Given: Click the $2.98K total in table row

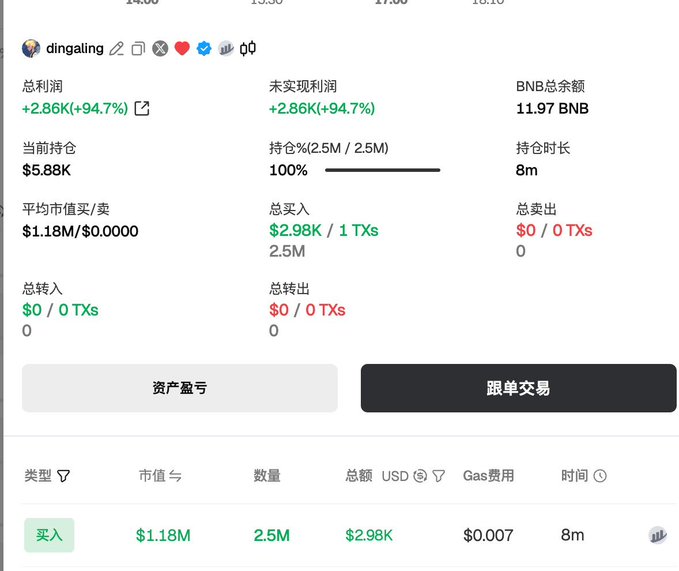Looking at the screenshot, I should [x=369, y=536].
